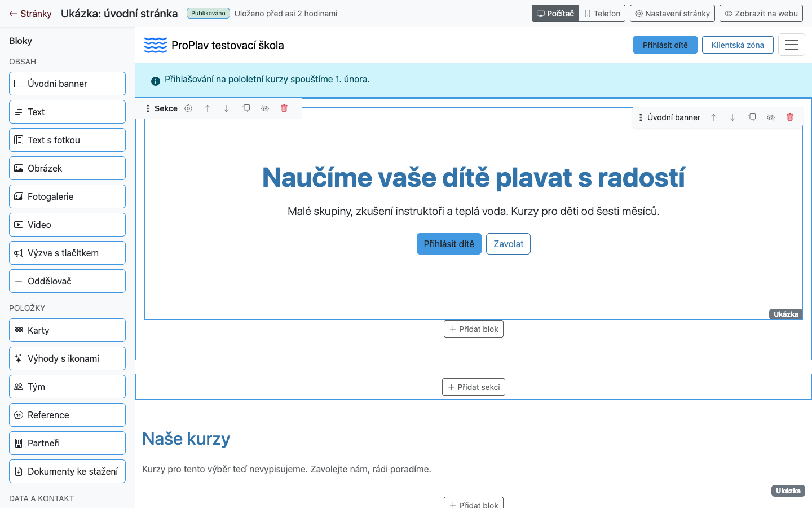Image resolution: width=812 pixels, height=508 pixels.
Task: Add Výzva s tlačítkem block
Action: point(67,253)
